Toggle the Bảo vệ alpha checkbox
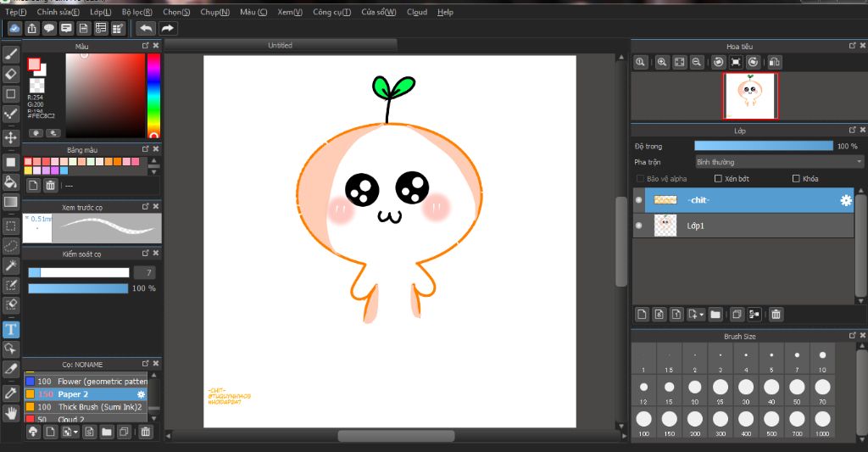This screenshot has width=868, height=452. [x=641, y=178]
